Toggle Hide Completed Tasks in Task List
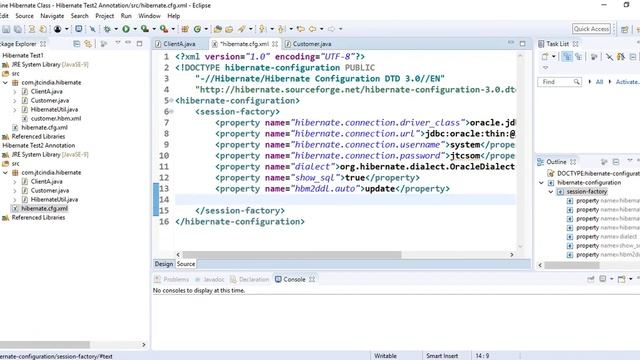640x360 pixels. (x=609, y=57)
